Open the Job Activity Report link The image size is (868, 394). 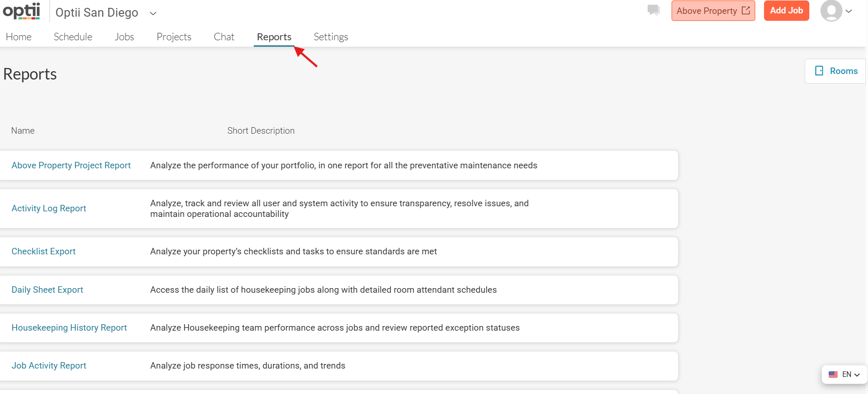click(x=49, y=366)
